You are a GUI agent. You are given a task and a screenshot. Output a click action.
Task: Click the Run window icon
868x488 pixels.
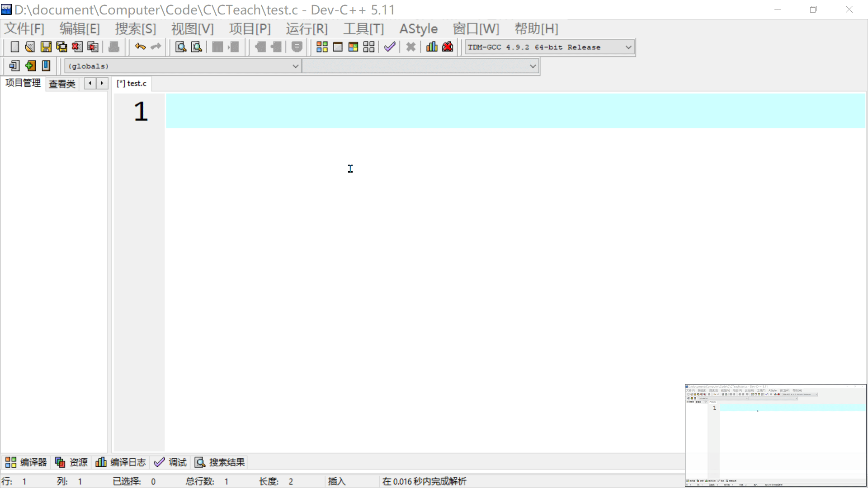(x=338, y=47)
